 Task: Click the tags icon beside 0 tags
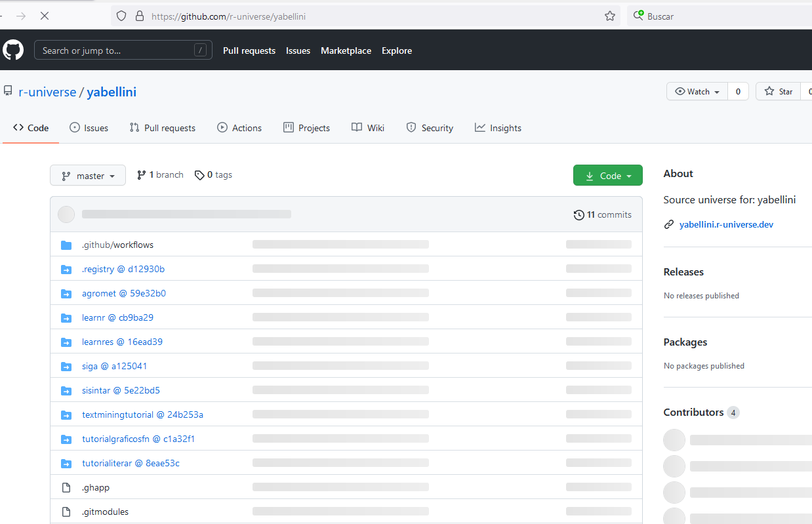[199, 174]
